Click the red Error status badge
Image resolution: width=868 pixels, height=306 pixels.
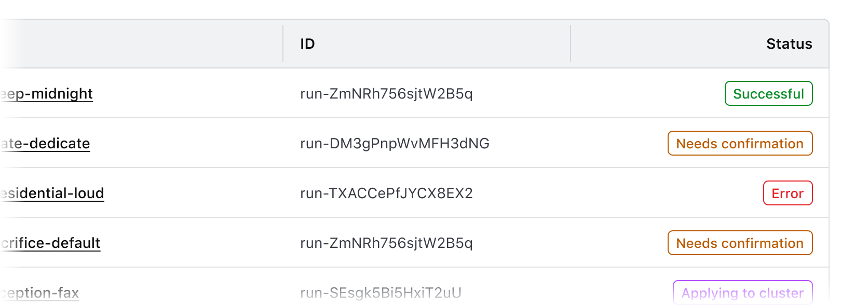pos(788,193)
